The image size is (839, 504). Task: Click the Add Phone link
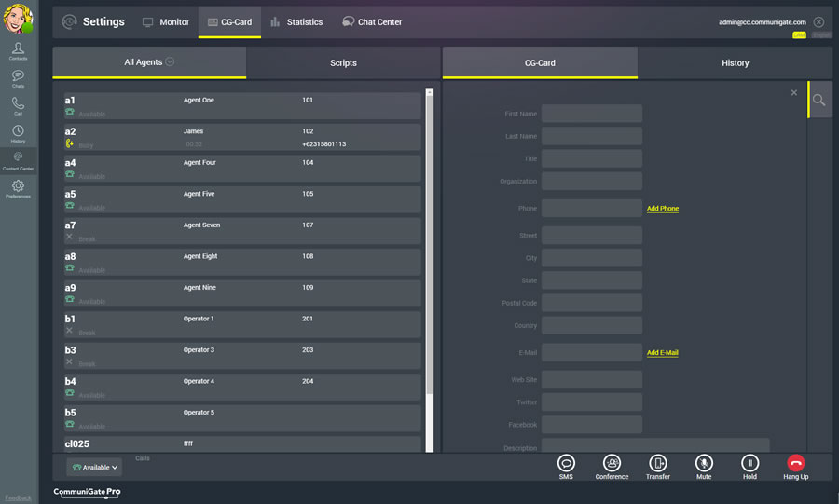(663, 209)
